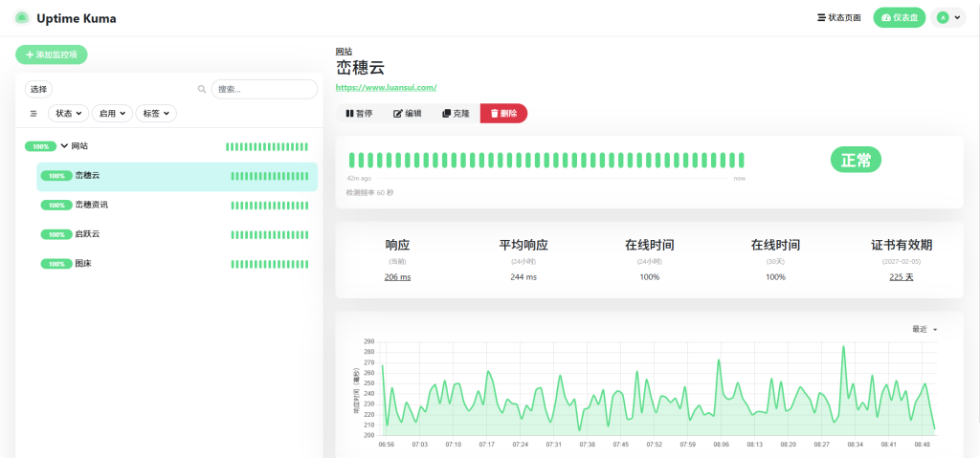Click the 100% badge of 启跃云
This screenshot has width=980, height=458.
point(56,234)
